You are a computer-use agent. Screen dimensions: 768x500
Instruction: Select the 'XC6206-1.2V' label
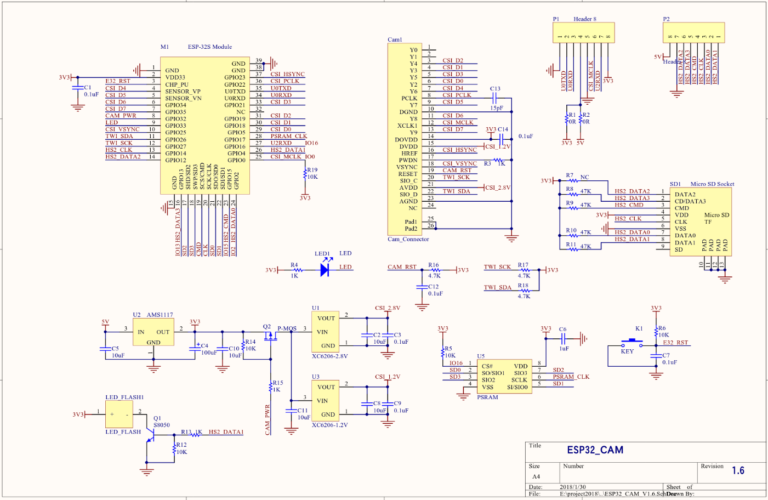(x=330, y=425)
